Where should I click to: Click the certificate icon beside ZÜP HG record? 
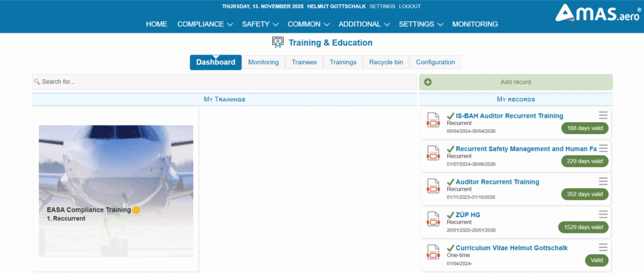tap(432, 220)
